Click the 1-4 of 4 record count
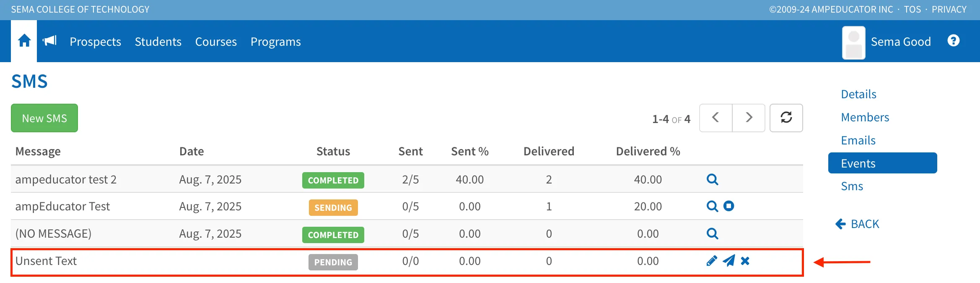 point(671,119)
